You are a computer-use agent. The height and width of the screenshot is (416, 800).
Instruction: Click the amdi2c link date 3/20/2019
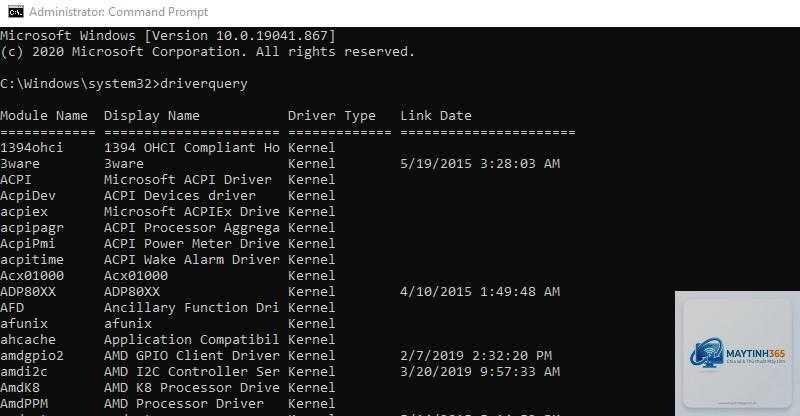(x=480, y=372)
